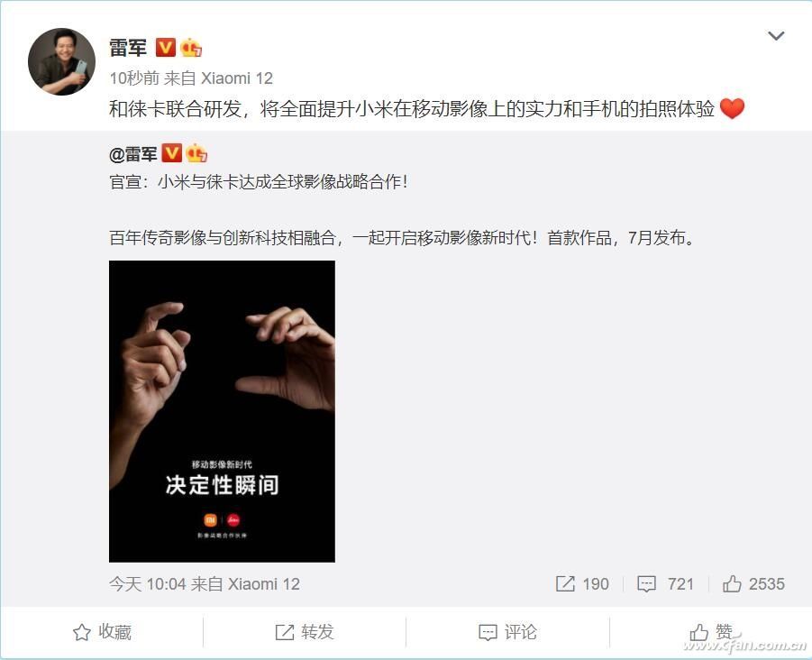Click crown badge in the quoted post header
Screen dimensions: 812x660
[x=196, y=152]
